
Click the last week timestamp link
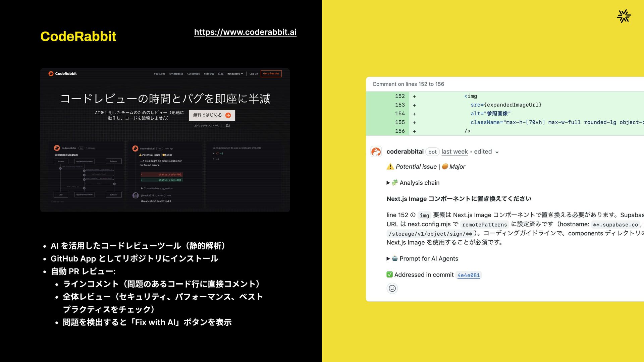(x=454, y=152)
